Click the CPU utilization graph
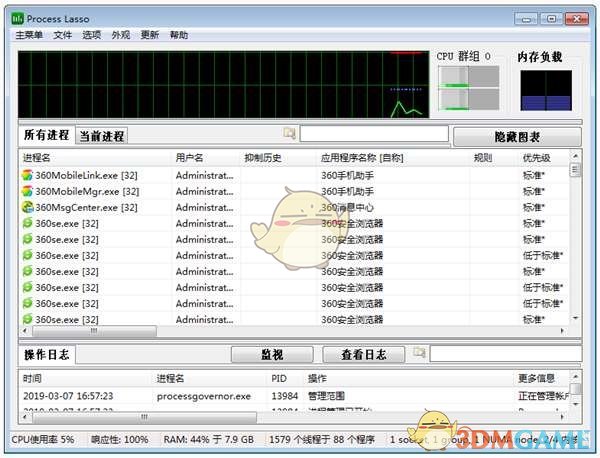The image size is (600, 458). [x=224, y=84]
